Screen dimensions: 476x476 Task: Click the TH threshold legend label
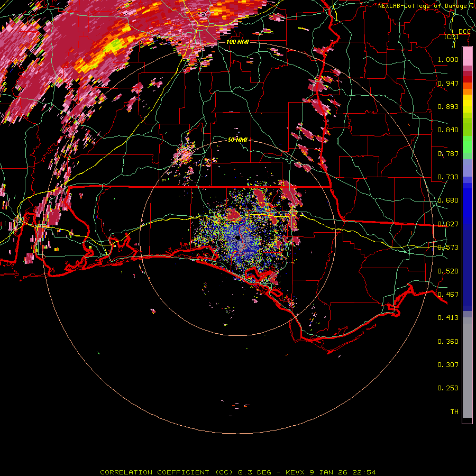pos(454,412)
